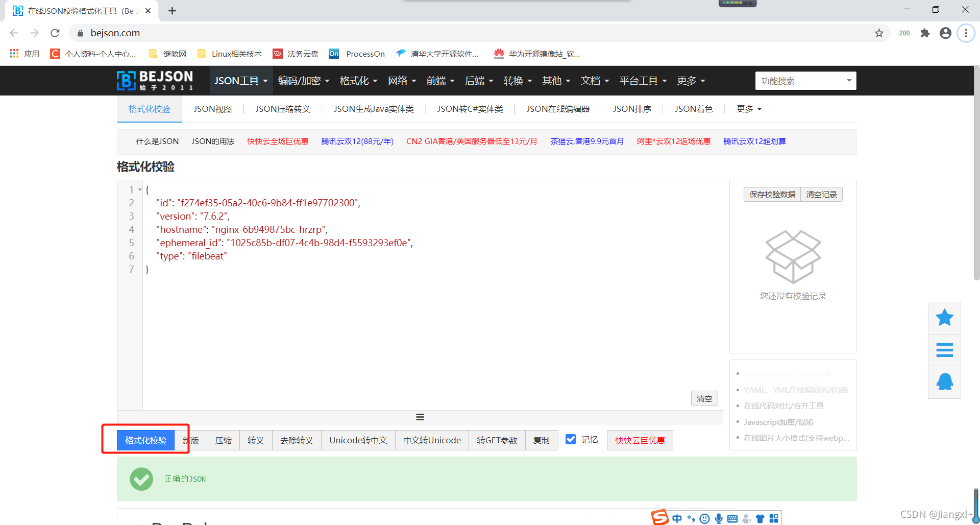Image resolution: width=980 pixels, height=525 pixels.
Task: Switch to the JSON着色 tab
Action: tap(694, 109)
